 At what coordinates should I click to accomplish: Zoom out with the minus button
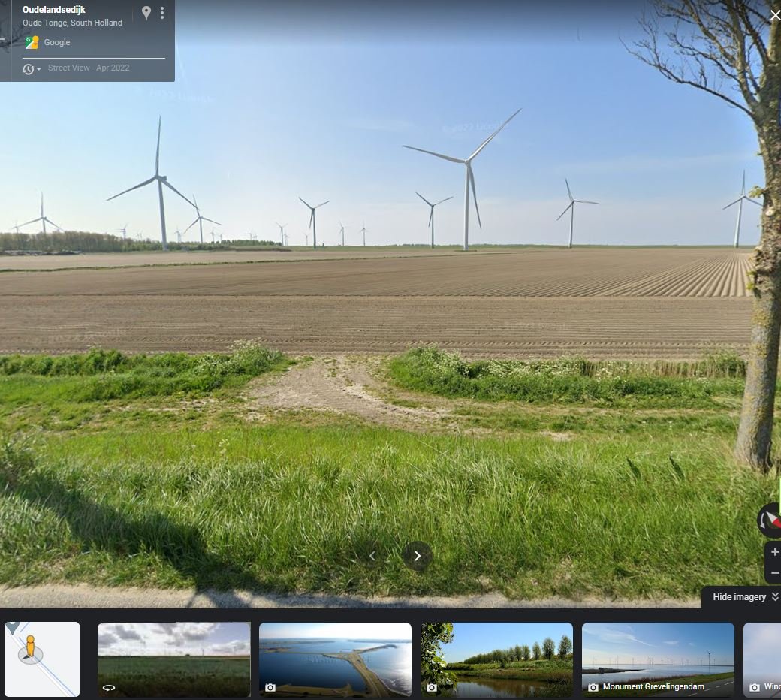[774, 573]
